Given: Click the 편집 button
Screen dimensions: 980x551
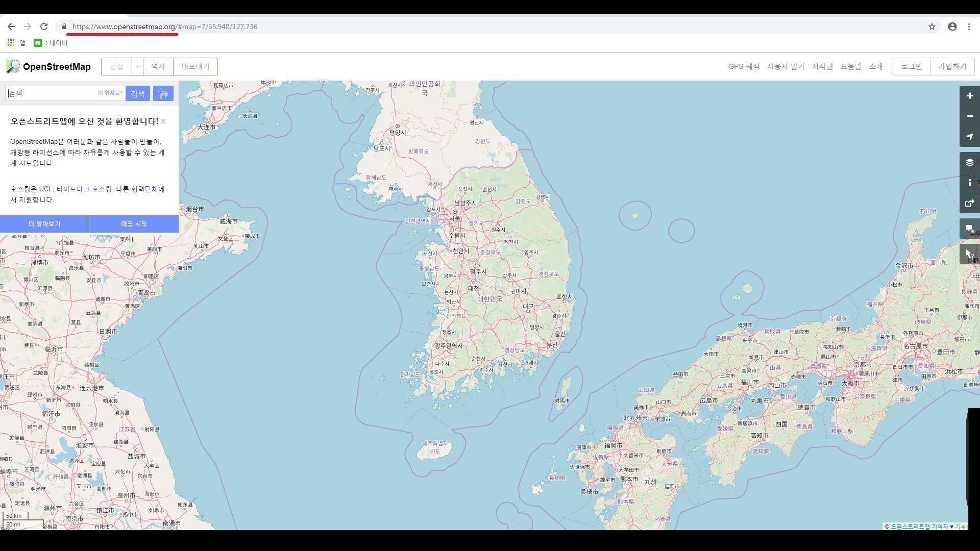Looking at the screenshot, I should pos(116,67).
